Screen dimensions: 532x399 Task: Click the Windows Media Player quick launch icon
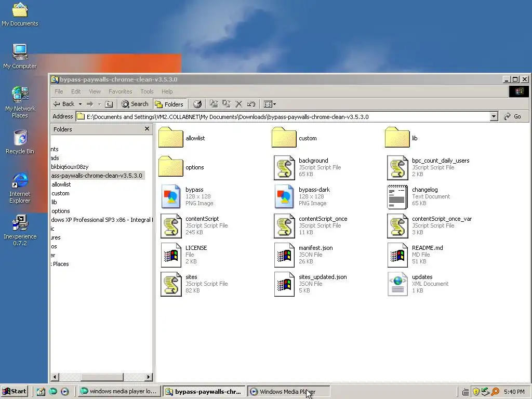65,392
